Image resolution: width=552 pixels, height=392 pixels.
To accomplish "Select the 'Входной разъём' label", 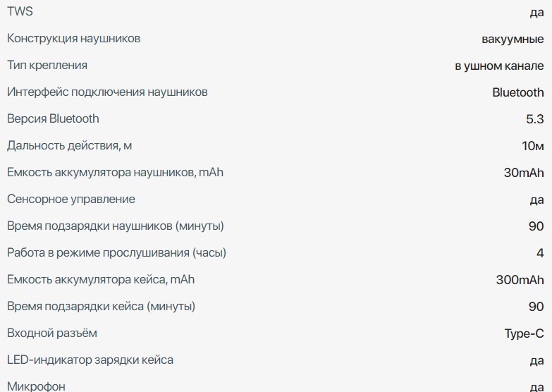I will pyautogui.click(x=52, y=333).
